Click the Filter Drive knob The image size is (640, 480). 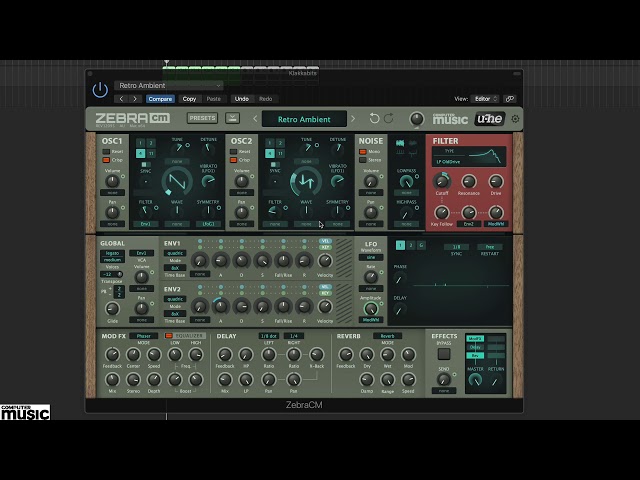tap(496, 181)
